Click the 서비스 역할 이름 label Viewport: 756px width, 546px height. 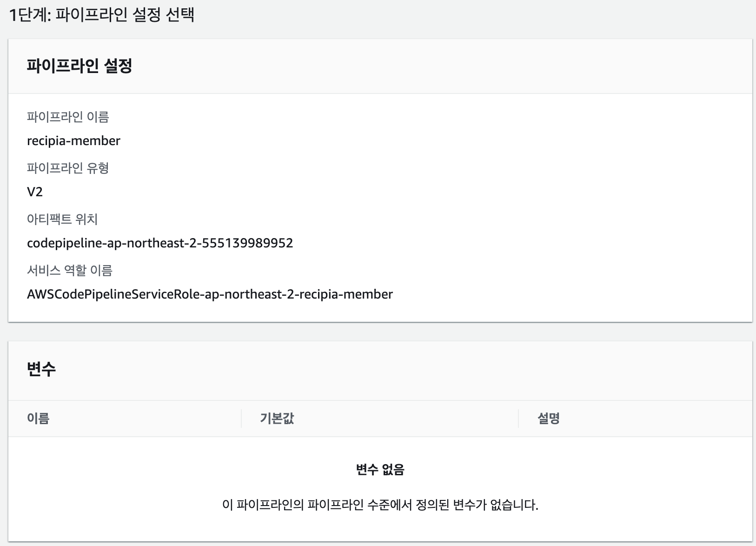70,271
